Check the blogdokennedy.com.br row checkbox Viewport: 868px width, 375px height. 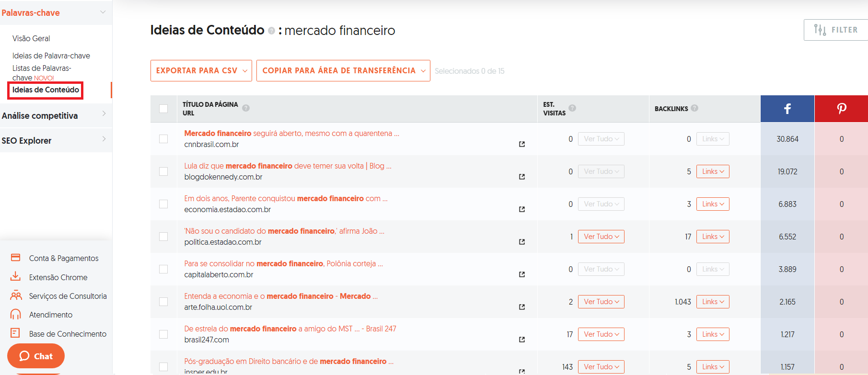coord(163,171)
